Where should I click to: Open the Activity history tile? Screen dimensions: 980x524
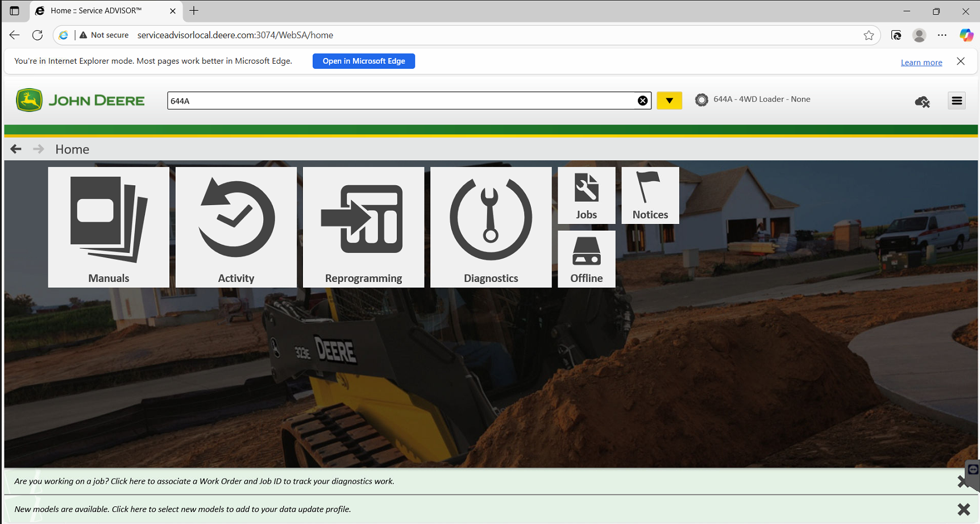click(x=236, y=227)
